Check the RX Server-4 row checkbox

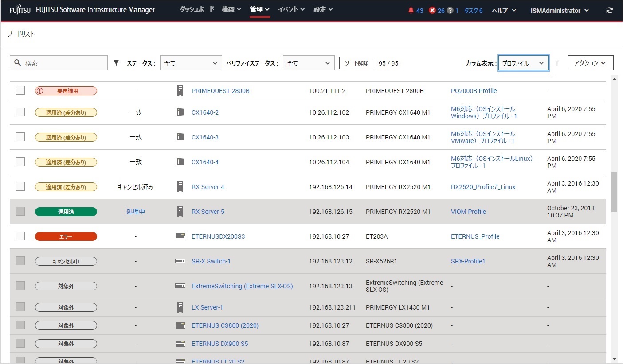tap(20, 186)
